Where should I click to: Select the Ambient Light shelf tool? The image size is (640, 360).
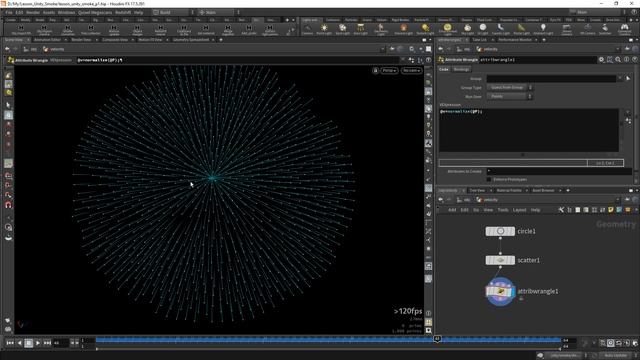[x=543, y=29]
